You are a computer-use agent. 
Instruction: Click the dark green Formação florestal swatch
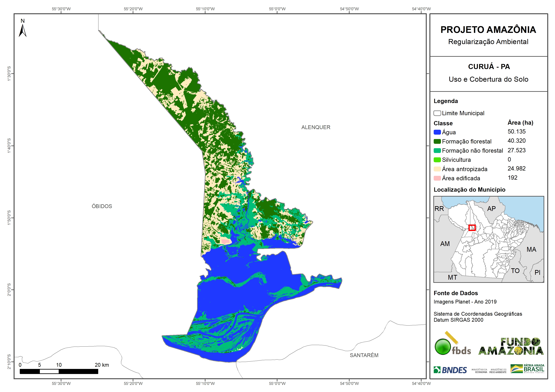click(437, 142)
